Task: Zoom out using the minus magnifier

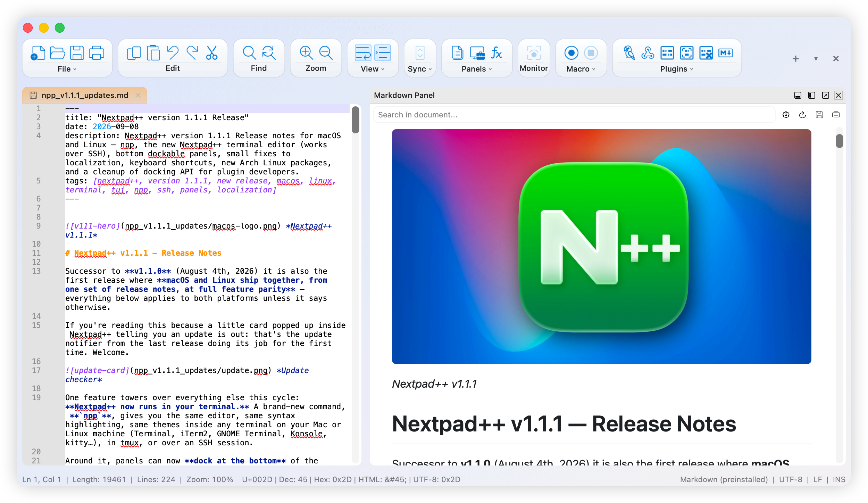Action: [326, 53]
